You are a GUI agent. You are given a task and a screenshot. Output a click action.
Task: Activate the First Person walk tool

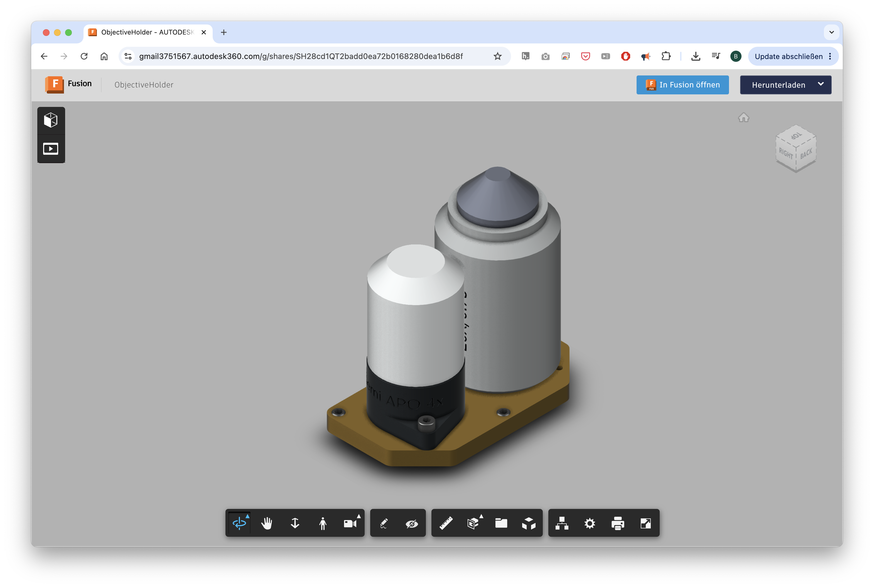pos(323,523)
